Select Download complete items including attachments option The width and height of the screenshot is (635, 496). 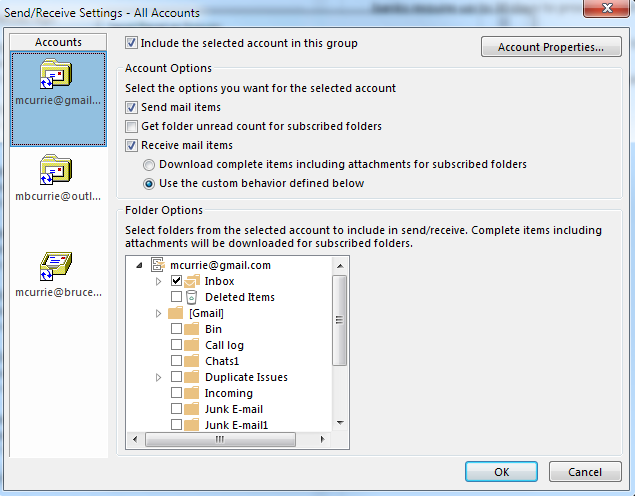point(149,164)
